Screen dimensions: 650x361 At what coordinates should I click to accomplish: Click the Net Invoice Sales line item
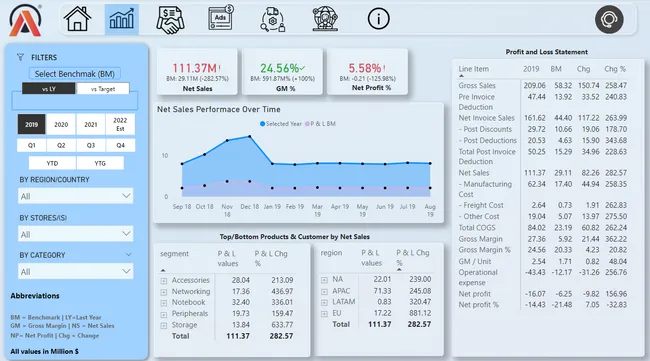tap(486, 118)
